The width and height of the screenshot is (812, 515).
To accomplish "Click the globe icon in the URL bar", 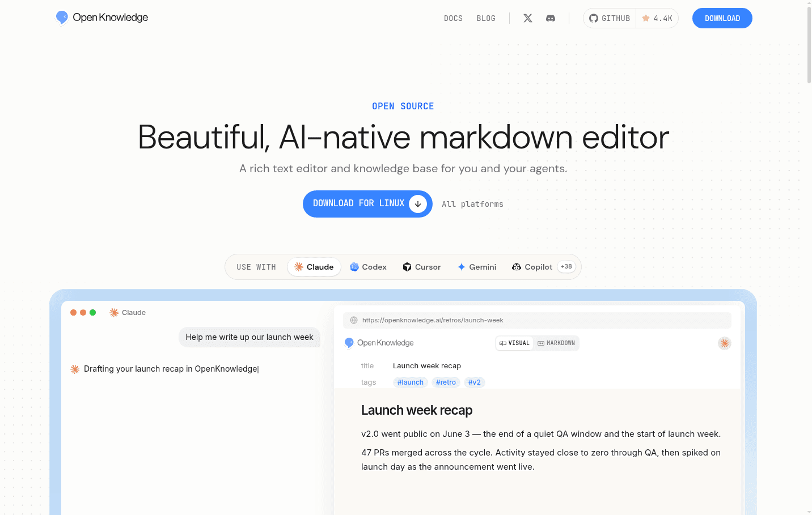I will [354, 320].
